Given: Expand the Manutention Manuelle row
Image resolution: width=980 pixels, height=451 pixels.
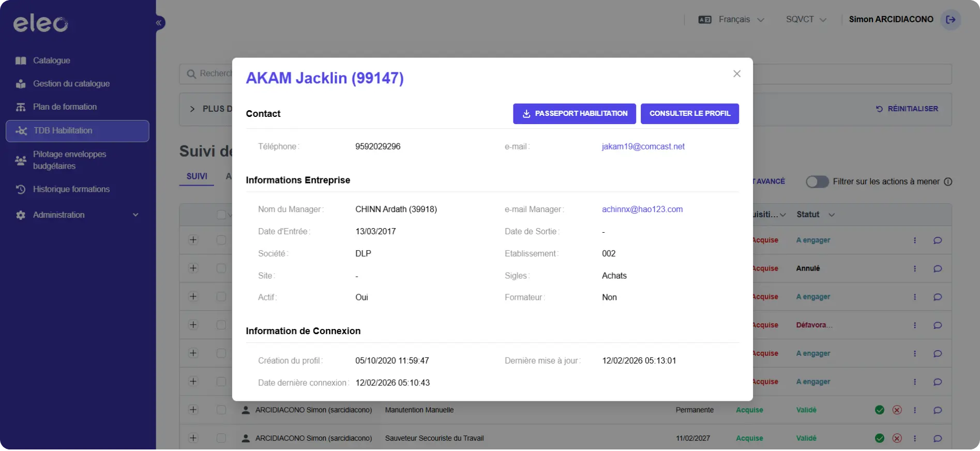Looking at the screenshot, I should (x=193, y=410).
